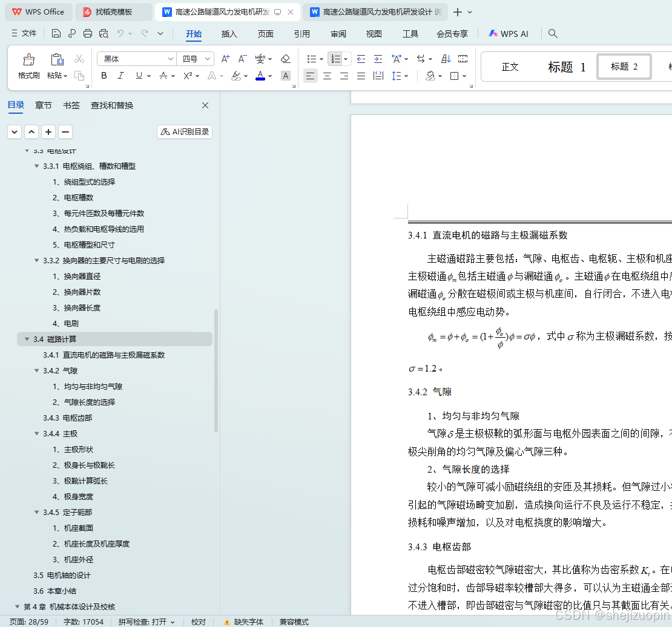
Task: Click the Redo arrow icon
Action: pos(145,33)
